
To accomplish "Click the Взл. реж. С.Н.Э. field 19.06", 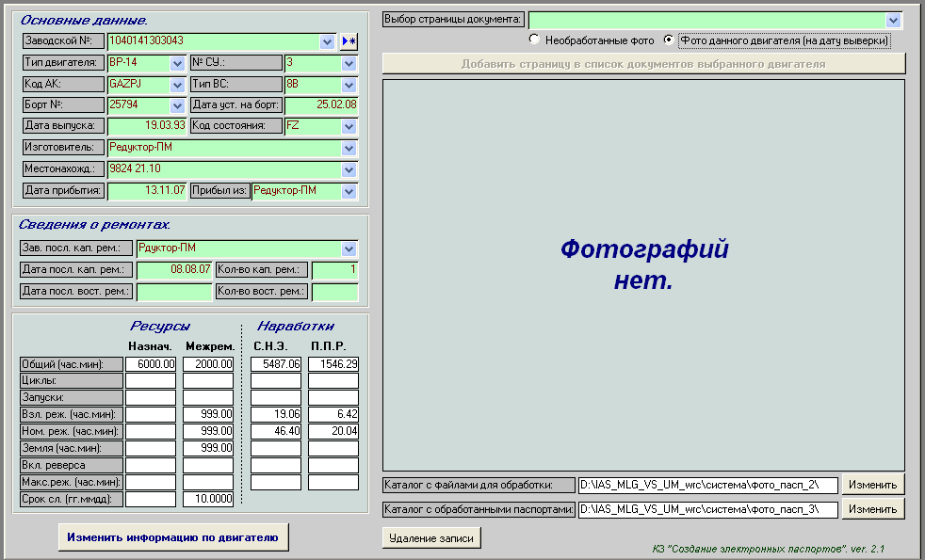I will (275, 414).
